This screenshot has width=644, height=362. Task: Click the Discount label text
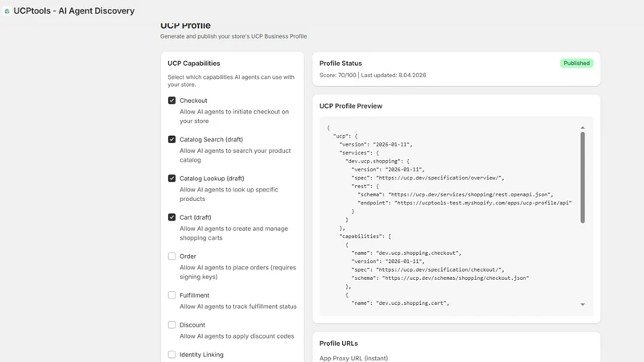click(192, 325)
